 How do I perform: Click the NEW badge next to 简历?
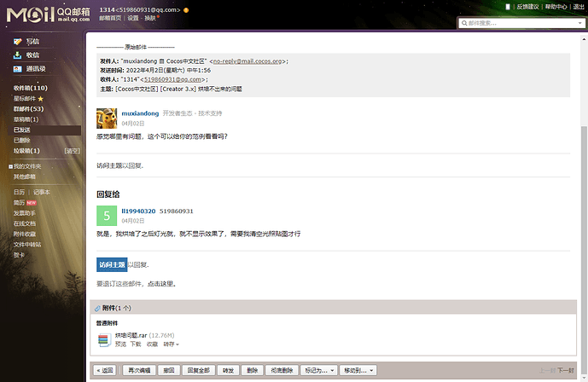pos(32,203)
